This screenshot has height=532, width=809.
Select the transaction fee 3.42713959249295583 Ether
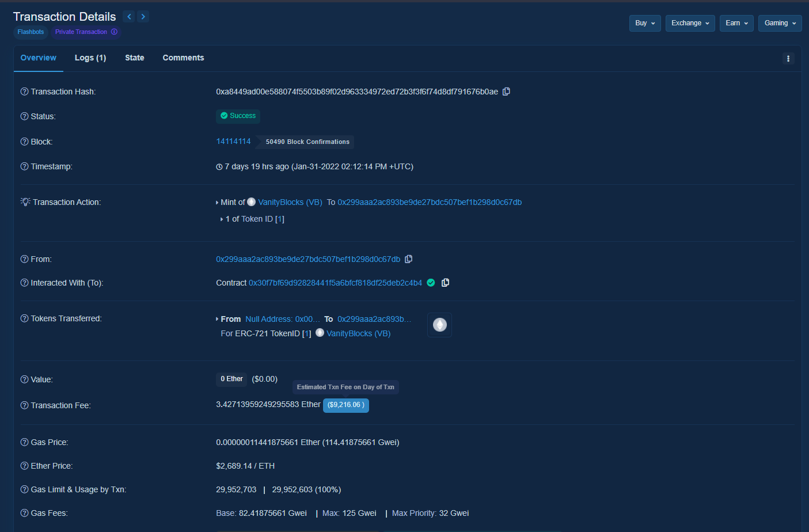[x=268, y=404]
